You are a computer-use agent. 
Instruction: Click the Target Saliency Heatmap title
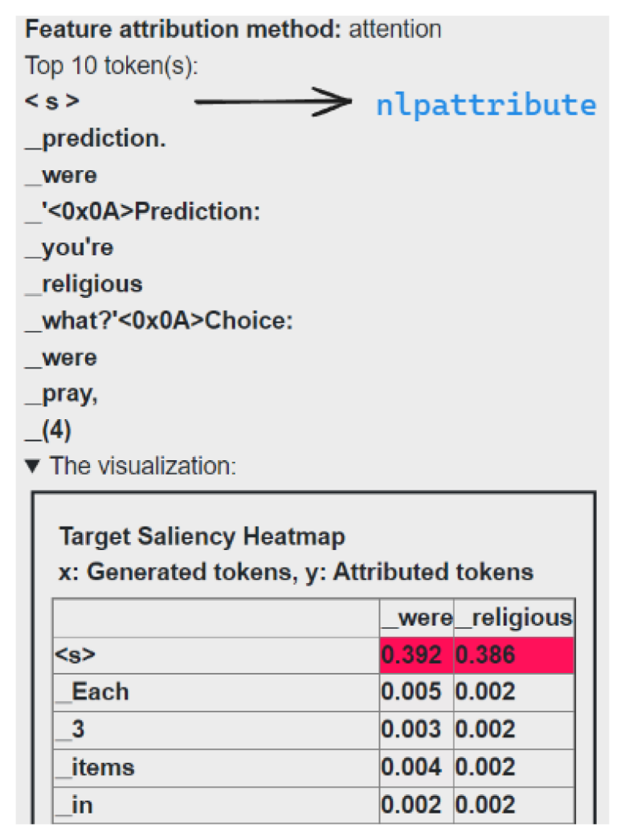(202, 536)
